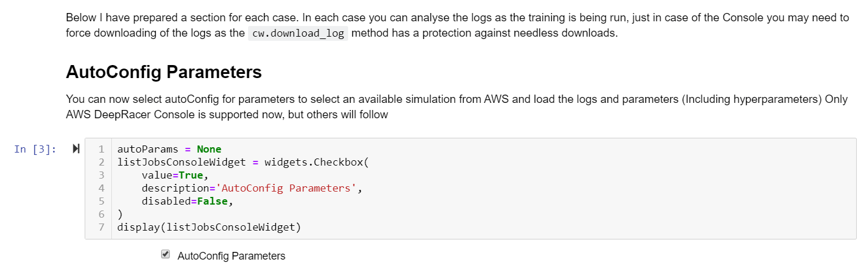
Task: Click the paragraph about AWS DeepRacer Console
Action: click(x=456, y=107)
